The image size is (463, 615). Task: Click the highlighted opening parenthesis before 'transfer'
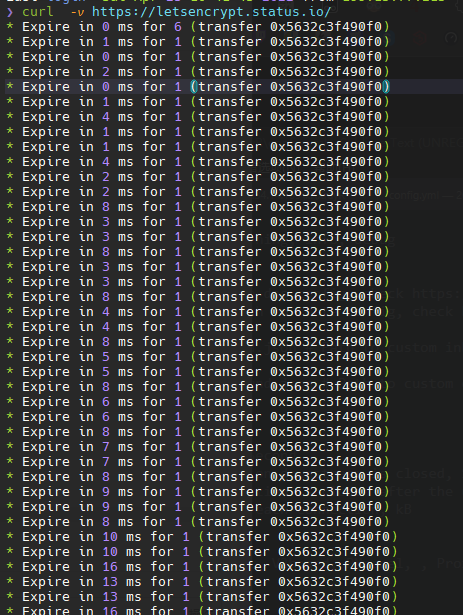pyautogui.click(x=194, y=87)
